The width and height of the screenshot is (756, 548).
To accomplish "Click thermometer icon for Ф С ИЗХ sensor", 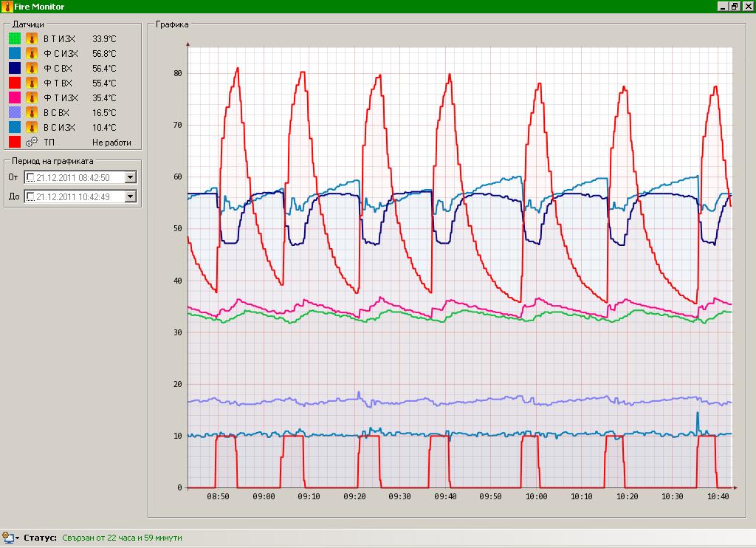I will pos(32,53).
